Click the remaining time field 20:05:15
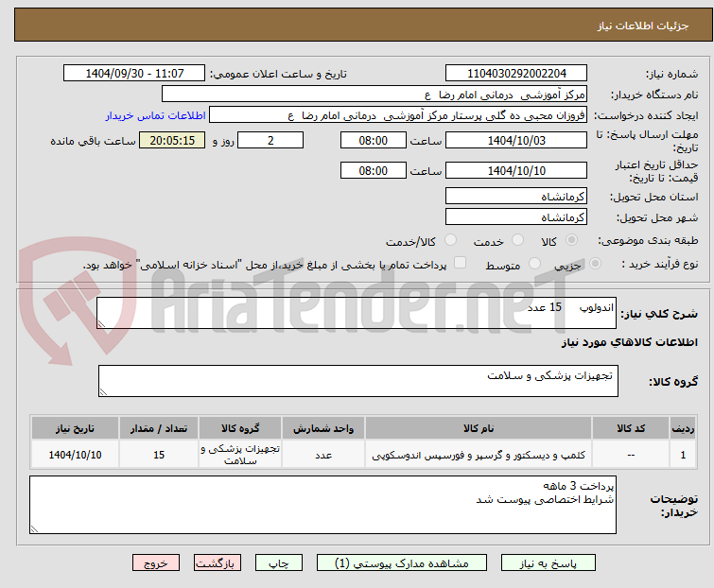Image resolution: width=714 pixels, height=588 pixels. (172, 140)
